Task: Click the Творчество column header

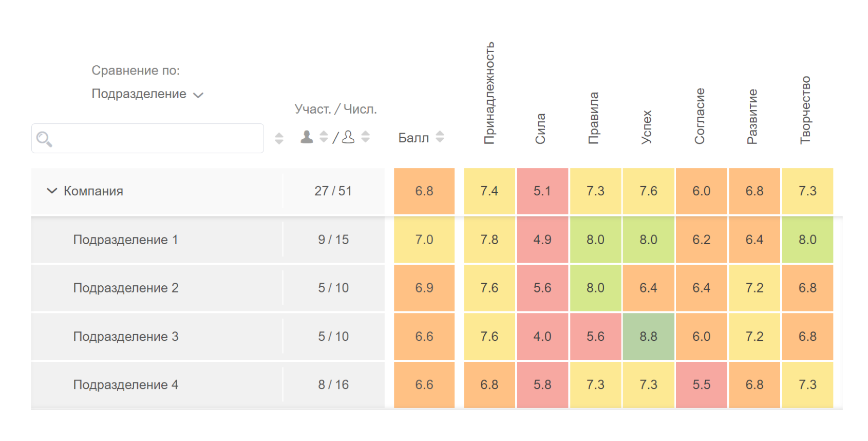Action: tap(805, 109)
